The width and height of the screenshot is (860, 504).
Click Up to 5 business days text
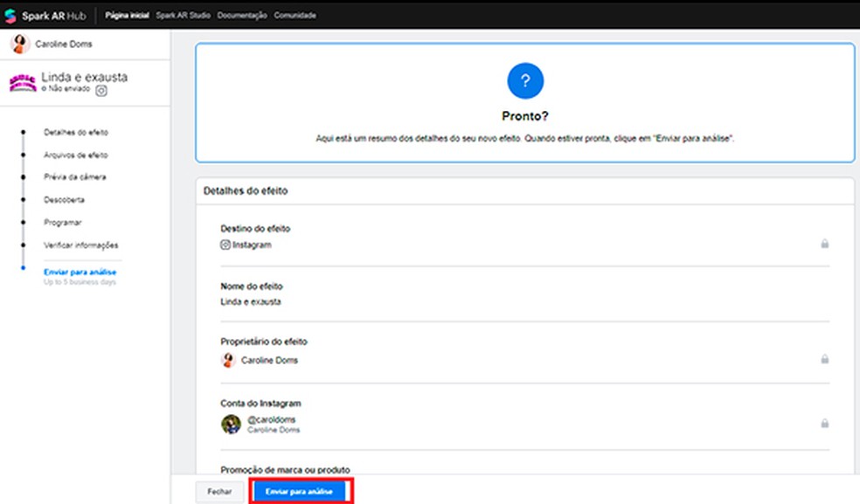[x=80, y=282]
